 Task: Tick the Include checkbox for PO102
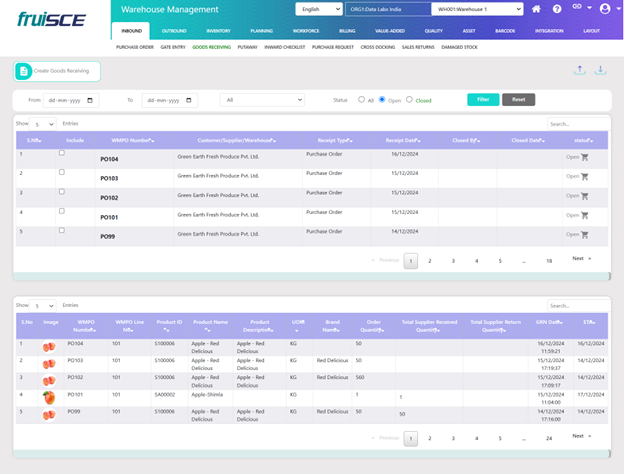click(x=61, y=190)
